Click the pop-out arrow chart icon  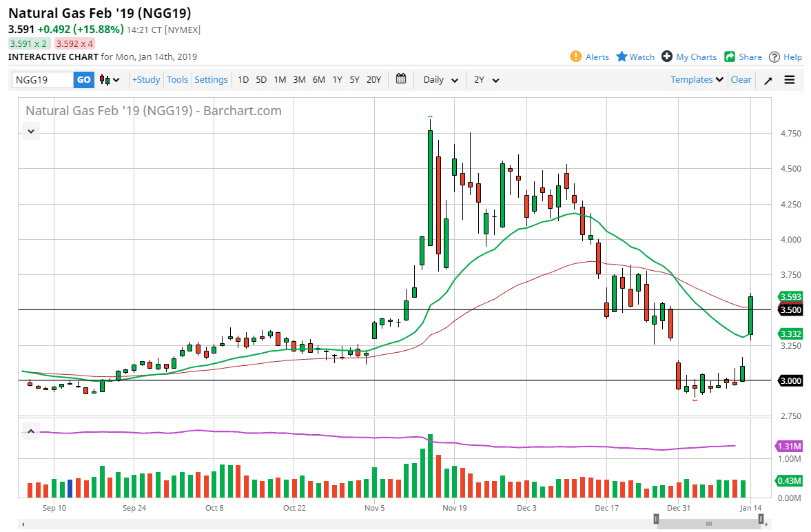[x=768, y=80]
